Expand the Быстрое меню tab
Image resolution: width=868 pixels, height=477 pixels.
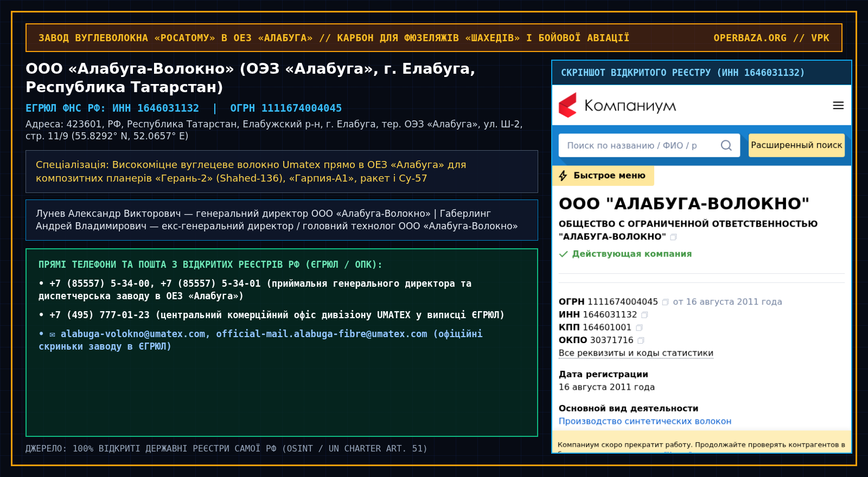(603, 176)
